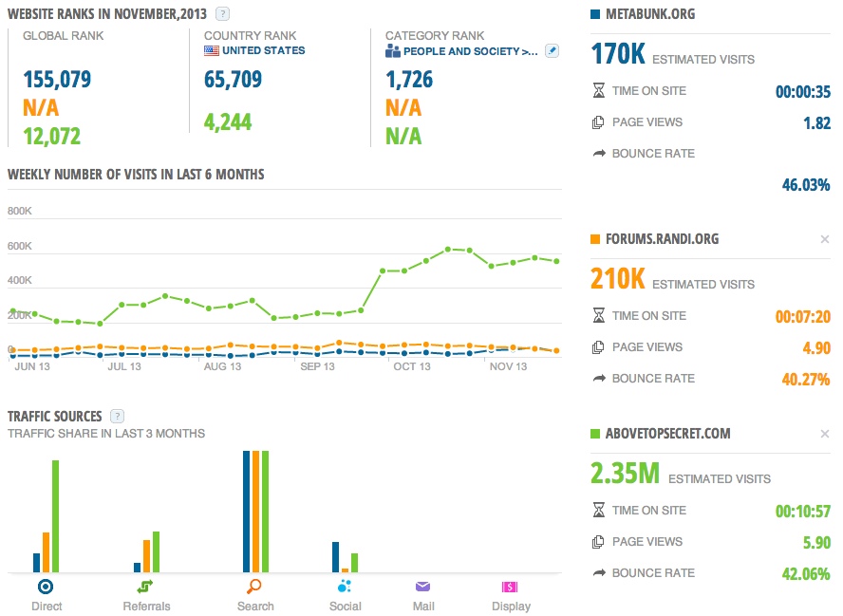The width and height of the screenshot is (843, 616).
Task: Select the Direct traffic source icon
Action: tap(47, 586)
